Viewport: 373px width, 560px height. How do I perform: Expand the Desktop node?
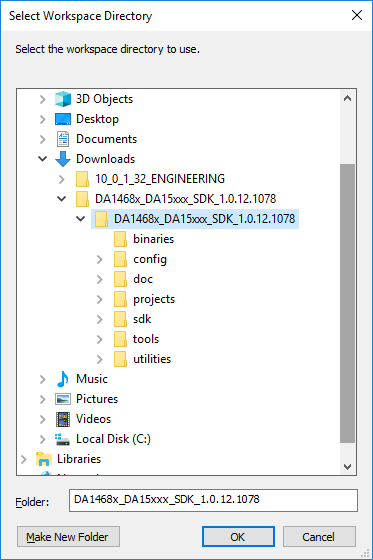point(43,119)
